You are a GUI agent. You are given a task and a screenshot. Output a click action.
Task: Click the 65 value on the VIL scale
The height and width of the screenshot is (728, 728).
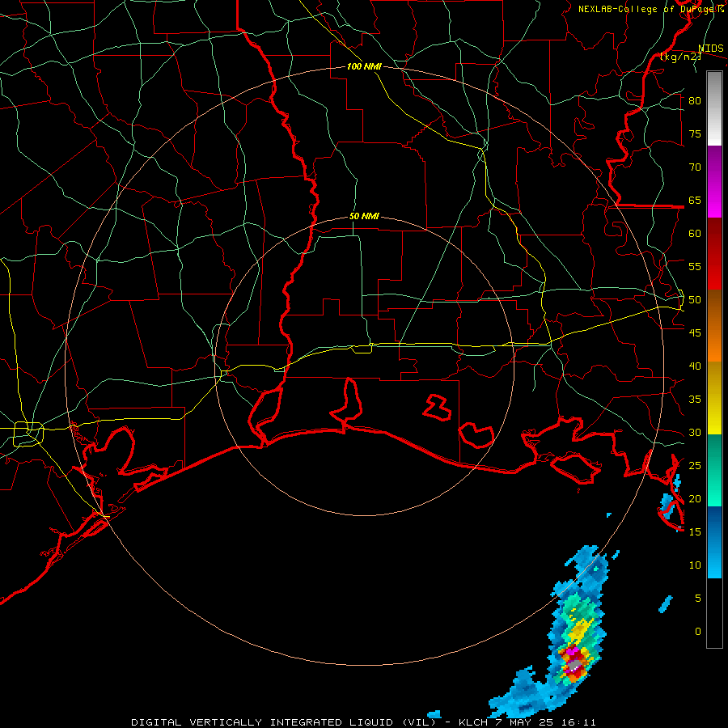695,200
